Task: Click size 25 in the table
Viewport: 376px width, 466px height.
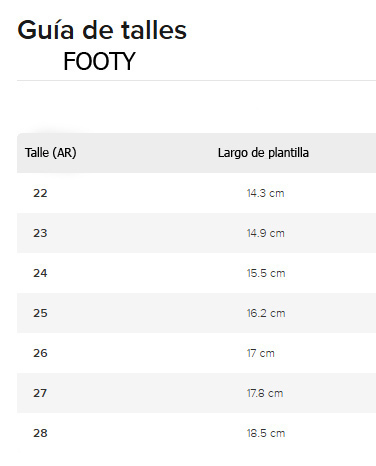Action: pyautogui.click(x=40, y=313)
